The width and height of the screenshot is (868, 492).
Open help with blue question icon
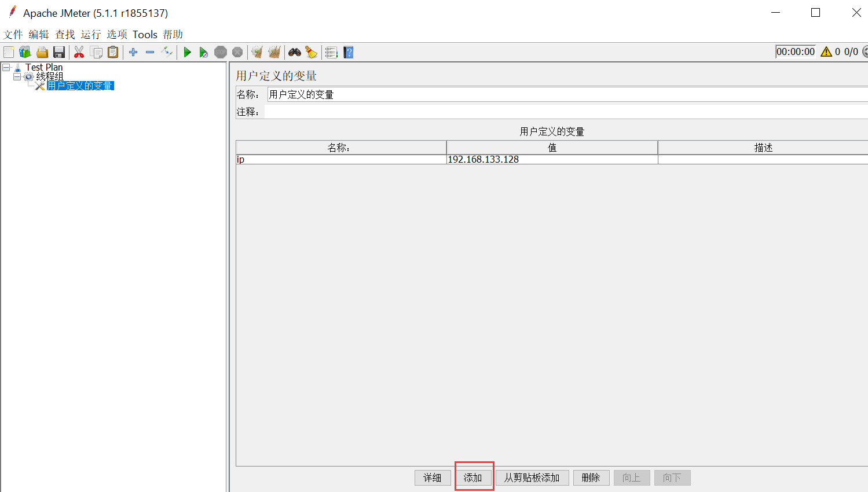pyautogui.click(x=349, y=52)
